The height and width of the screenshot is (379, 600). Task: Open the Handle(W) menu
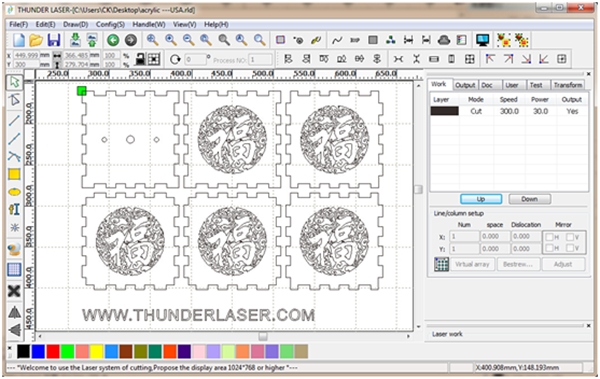(x=149, y=25)
